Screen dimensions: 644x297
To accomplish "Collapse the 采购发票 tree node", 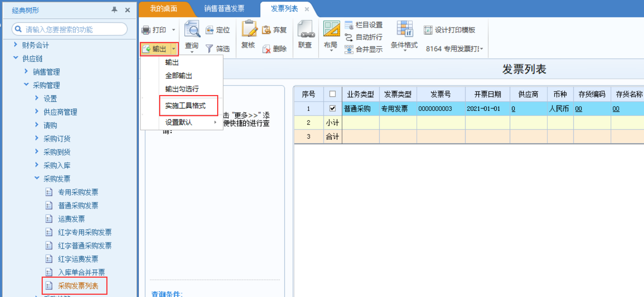I will point(37,178).
